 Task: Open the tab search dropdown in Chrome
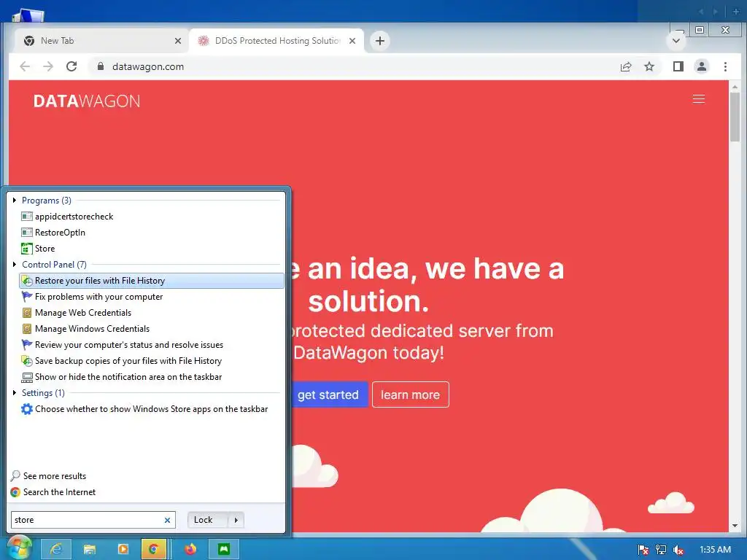[x=676, y=41]
